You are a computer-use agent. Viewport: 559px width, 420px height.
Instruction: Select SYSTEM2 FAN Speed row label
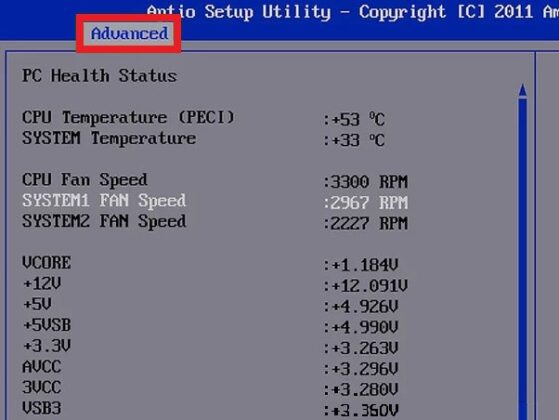point(104,221)
